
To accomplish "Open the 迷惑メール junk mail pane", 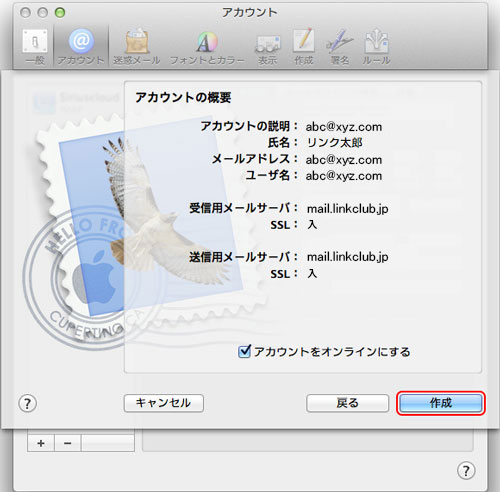I will point(137,46).
